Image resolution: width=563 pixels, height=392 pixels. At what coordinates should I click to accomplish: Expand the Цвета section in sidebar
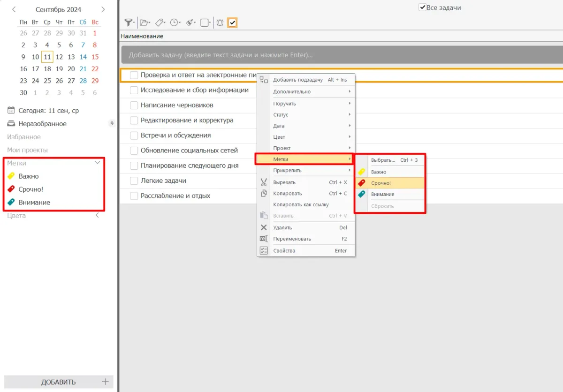(x=98, y=216)
